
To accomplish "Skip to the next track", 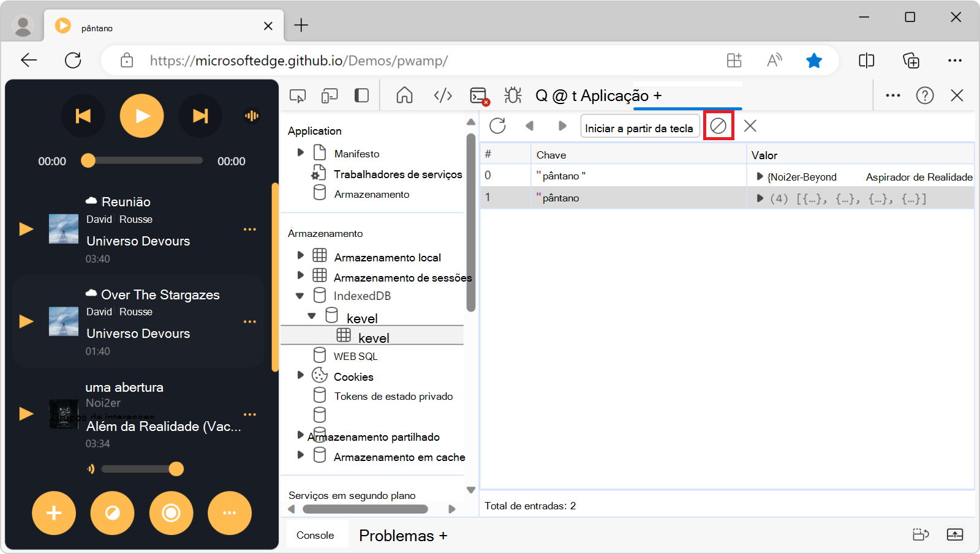I will pos(200,116).
